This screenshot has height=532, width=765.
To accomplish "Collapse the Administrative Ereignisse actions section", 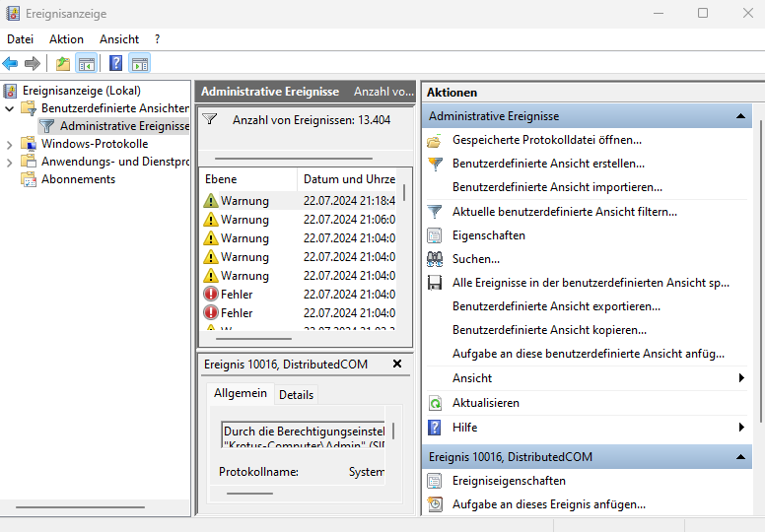I will tap(740, 116).
